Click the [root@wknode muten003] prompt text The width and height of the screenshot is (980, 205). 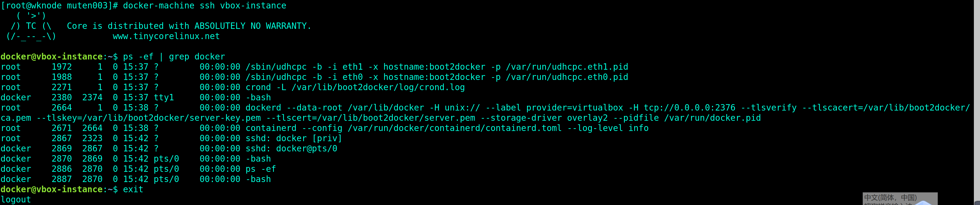tap(56, 5)
